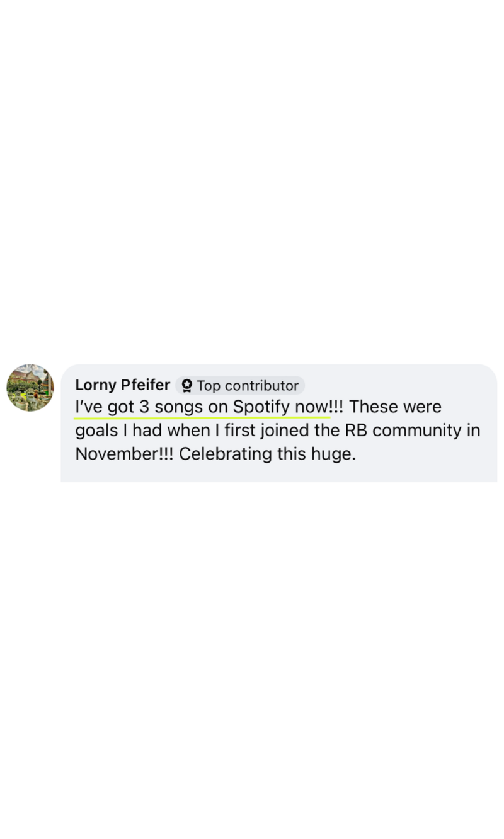Open Lorny Pfeifer's profile picture
The image size is (504, 839).
coord(30,387)
